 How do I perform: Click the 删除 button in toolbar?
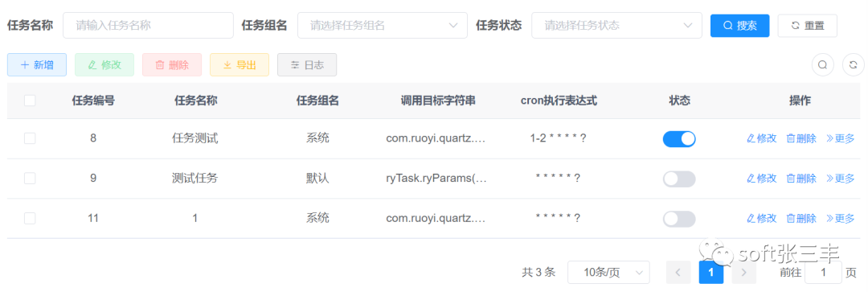[x=172, y=65]
